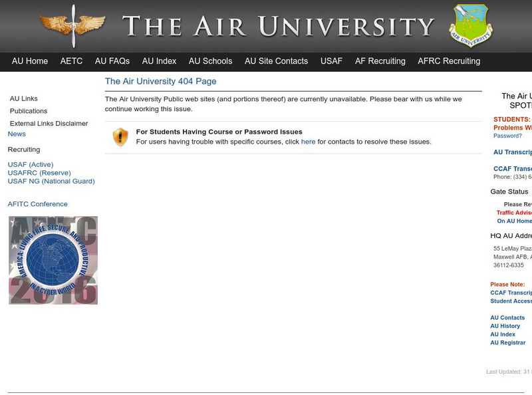Screen dimensions: 532x395
Task: Click the 'here' link for course issue contacts
Action: pos(309,140)
